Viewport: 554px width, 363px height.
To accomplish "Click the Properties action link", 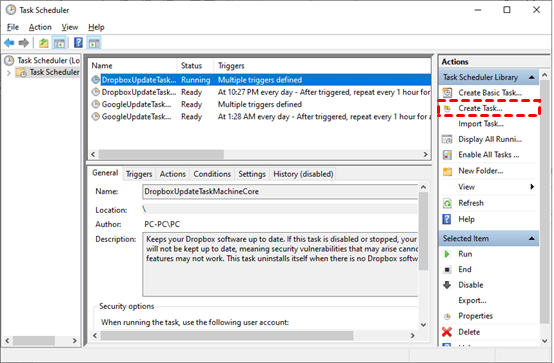I will [475, 316].
